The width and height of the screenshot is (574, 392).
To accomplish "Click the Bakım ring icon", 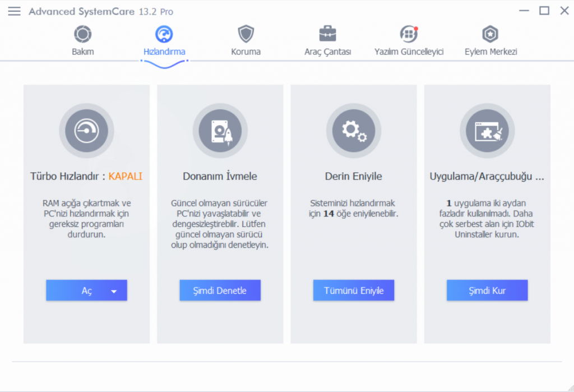I will click(x=83, y=34).
